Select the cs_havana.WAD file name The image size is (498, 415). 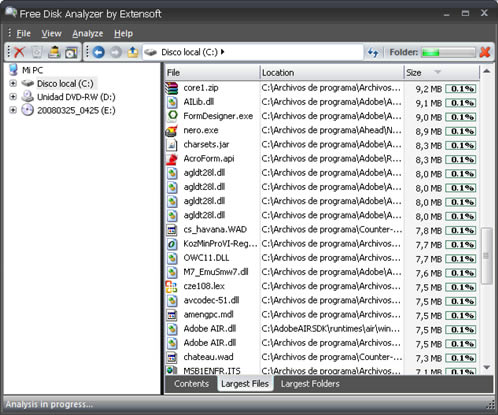click(x=215, y=230)
